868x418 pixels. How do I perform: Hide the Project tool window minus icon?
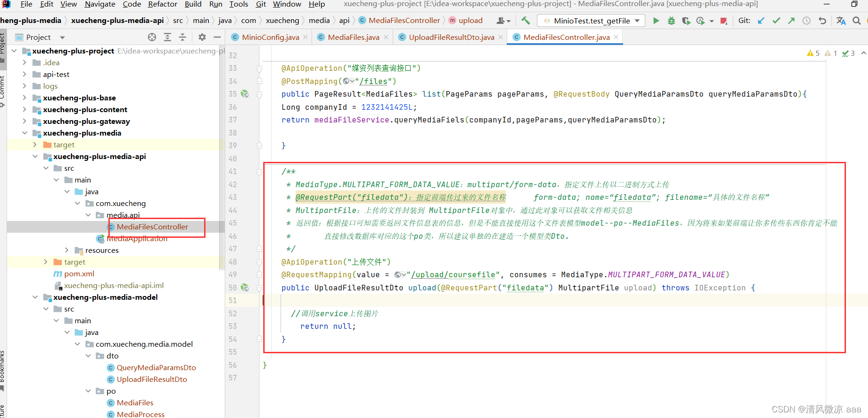tap(217, 37)
